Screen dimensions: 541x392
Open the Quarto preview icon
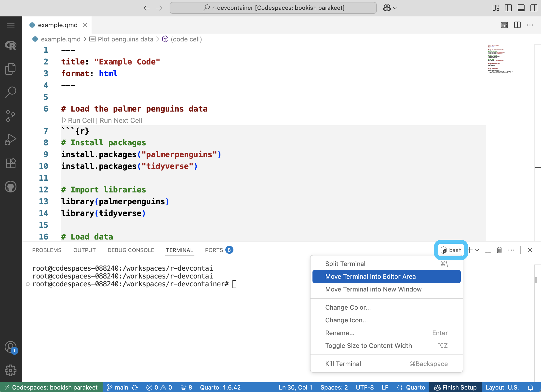(504, 25)
